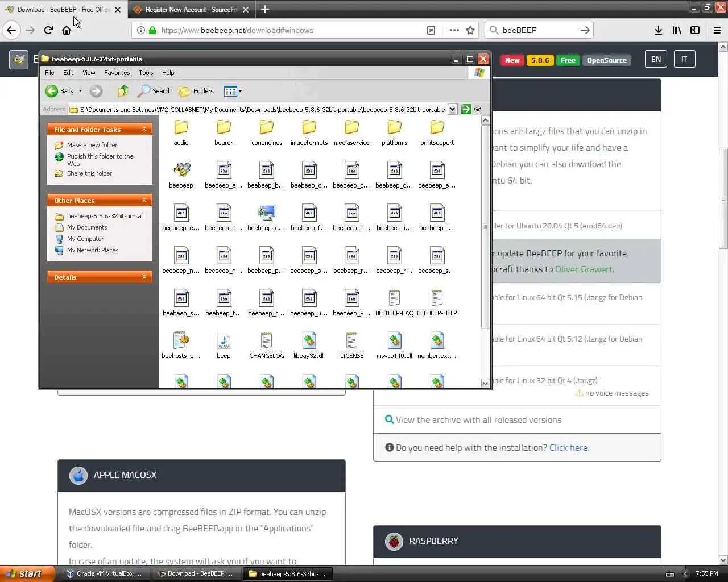Open the Oliver Grawert link

[x=584, y=269]
